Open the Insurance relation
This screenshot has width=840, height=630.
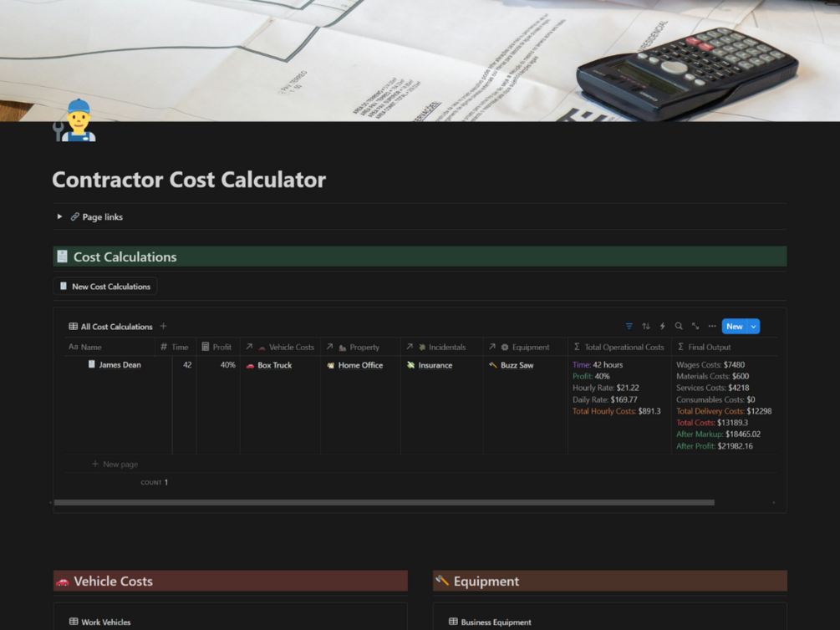click(435, 365)
